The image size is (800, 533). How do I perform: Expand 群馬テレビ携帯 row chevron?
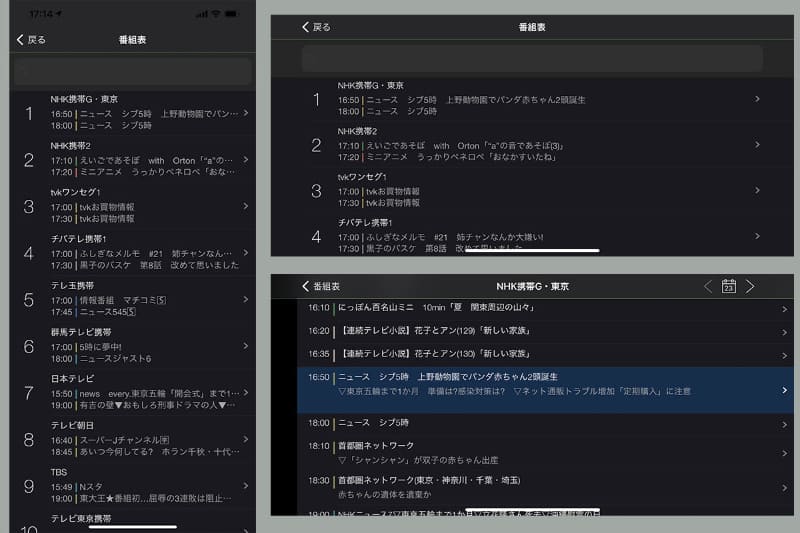pos(246,346)
